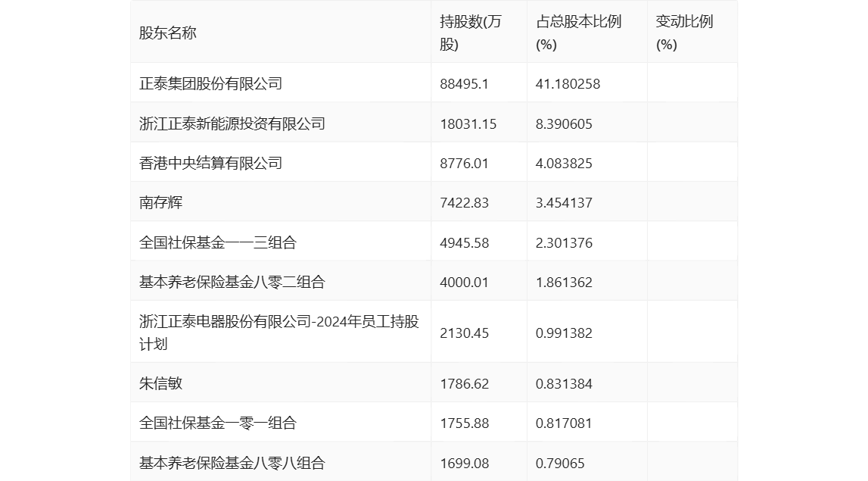
Task: Click percentage value 0.831384
Action: click(x=564, y=383)
